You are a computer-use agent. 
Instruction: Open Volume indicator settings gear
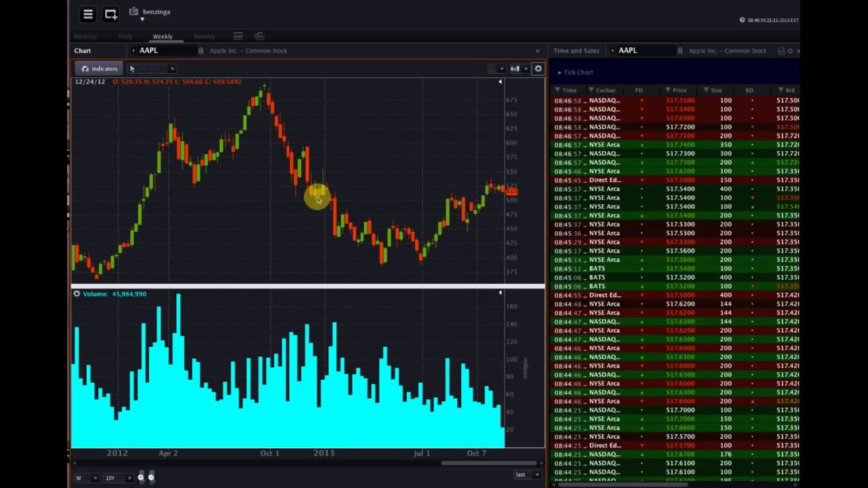tap(77, 293)
